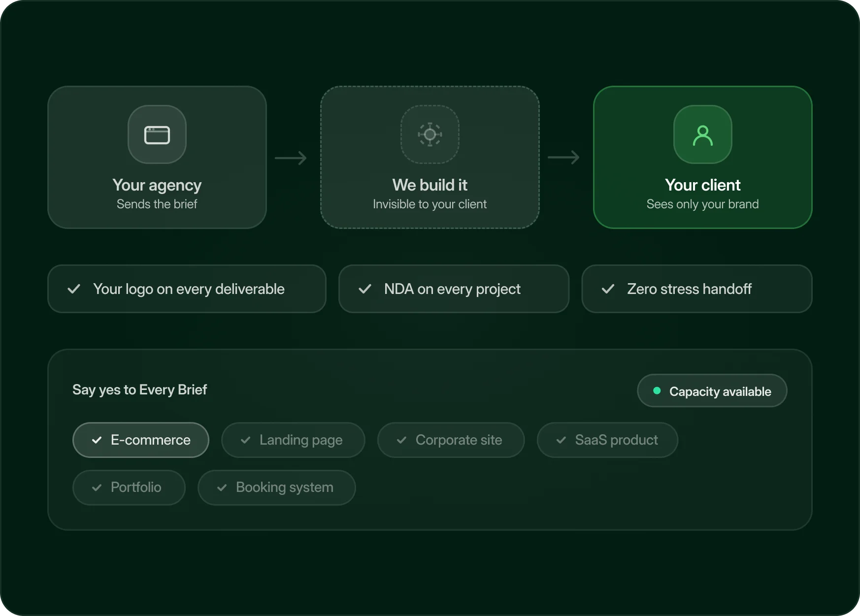
Task: Click the person icon in Your client card
Action: (x=703, y=135)
